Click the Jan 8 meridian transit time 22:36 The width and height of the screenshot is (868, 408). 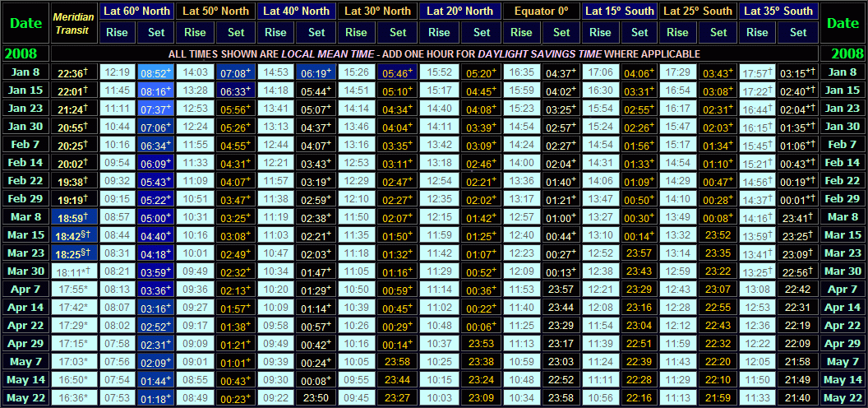tap(74, 72)
